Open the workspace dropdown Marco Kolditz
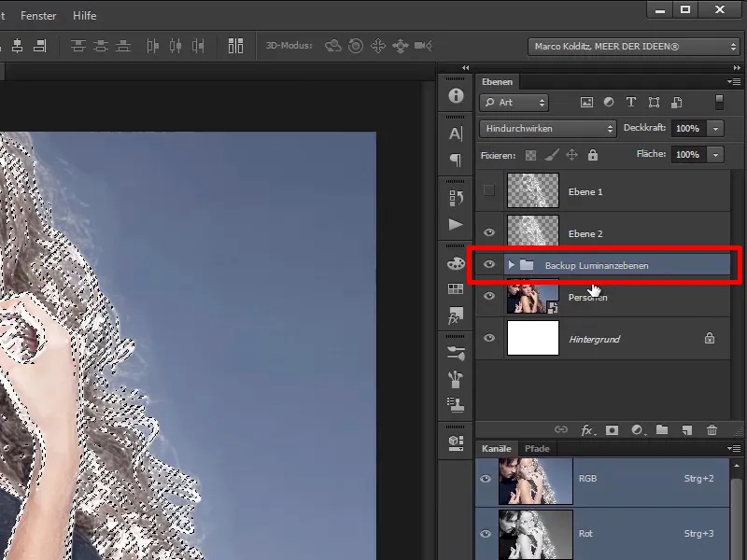747x560 pixels. coord(634,47)
